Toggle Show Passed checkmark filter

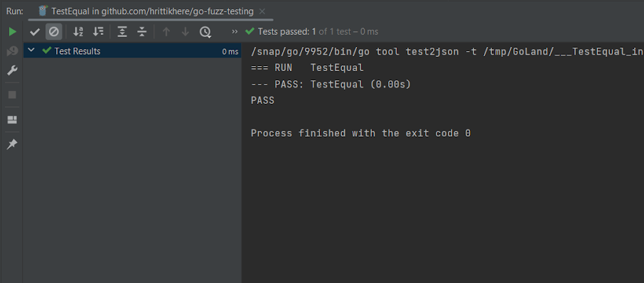pos(35,31)
